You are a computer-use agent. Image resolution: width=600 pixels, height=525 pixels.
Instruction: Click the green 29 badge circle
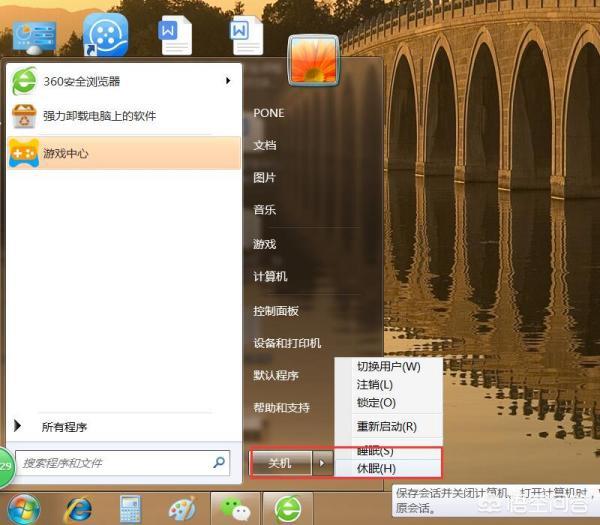[x=6, y=467]
